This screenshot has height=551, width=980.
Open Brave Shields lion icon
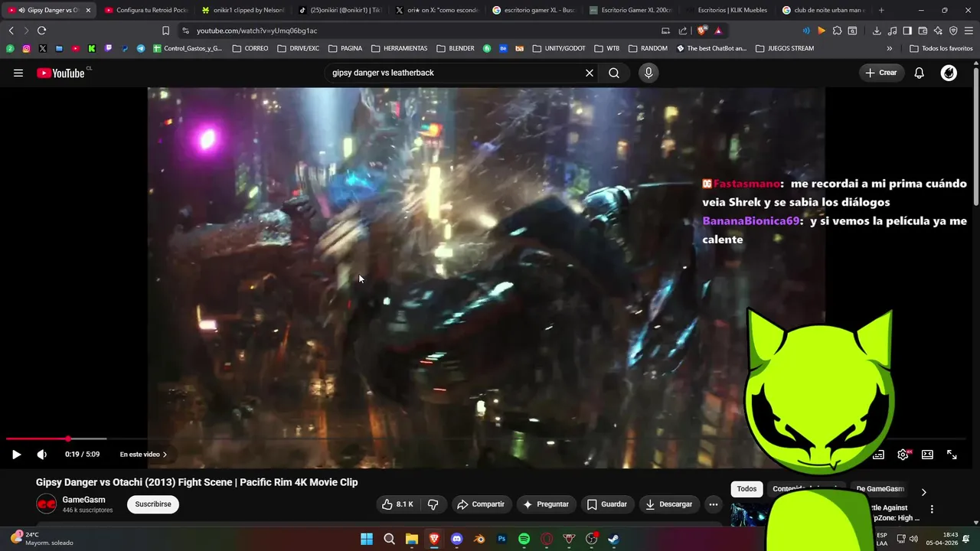click(702, 31)
